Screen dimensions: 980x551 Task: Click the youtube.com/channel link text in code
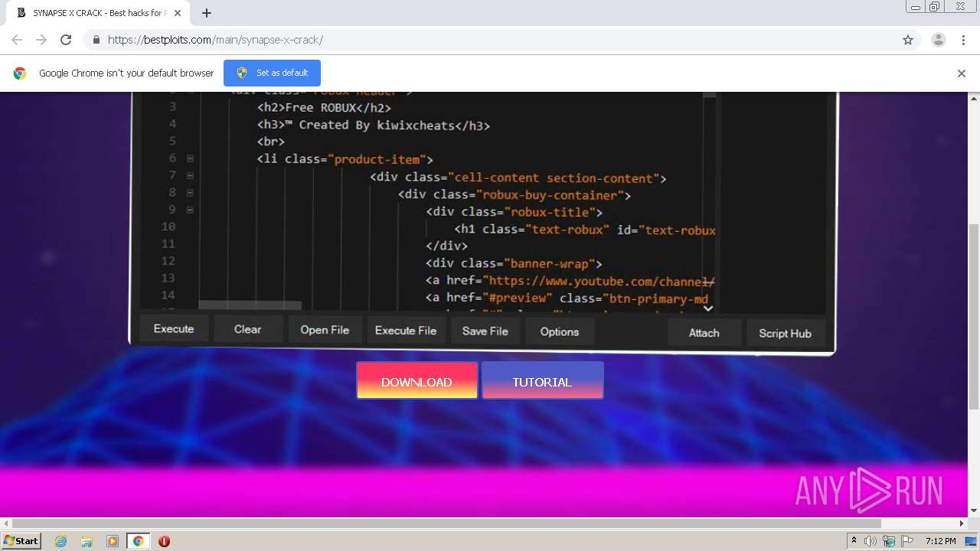(601, 281)
